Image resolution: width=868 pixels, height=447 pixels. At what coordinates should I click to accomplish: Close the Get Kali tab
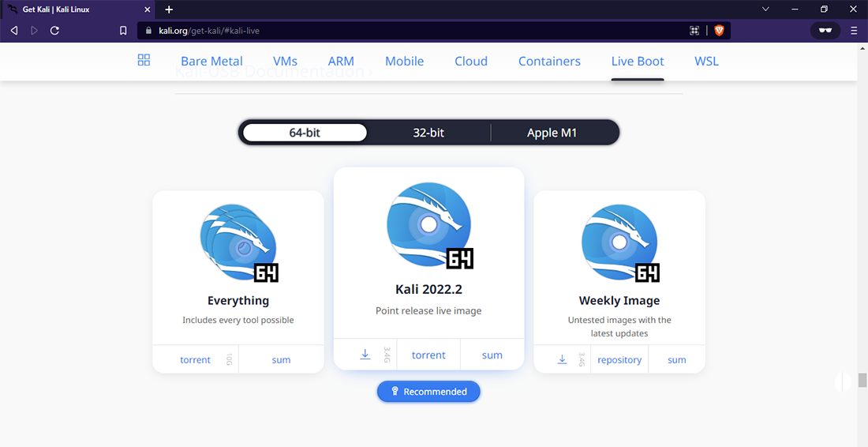[x=148, y=9]
